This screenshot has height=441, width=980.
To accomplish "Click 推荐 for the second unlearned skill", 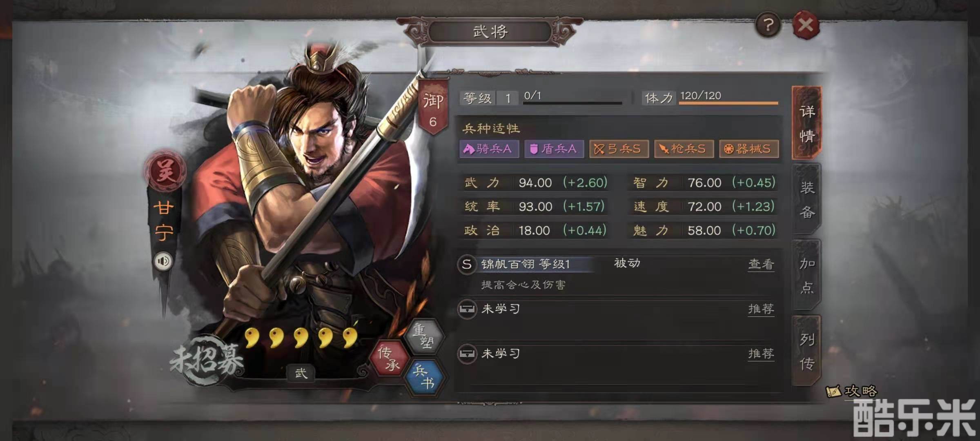I will point(761,354).
